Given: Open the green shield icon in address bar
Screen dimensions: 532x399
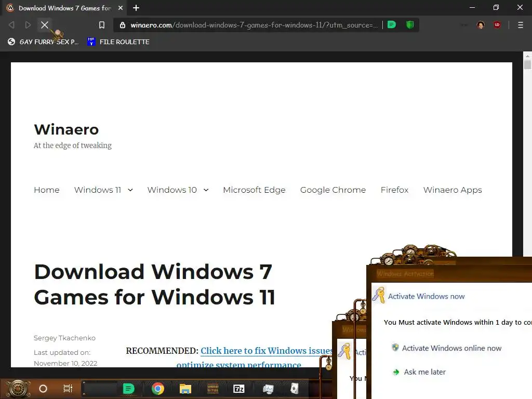Looking at the screenshot, I should tap(410, 24).
